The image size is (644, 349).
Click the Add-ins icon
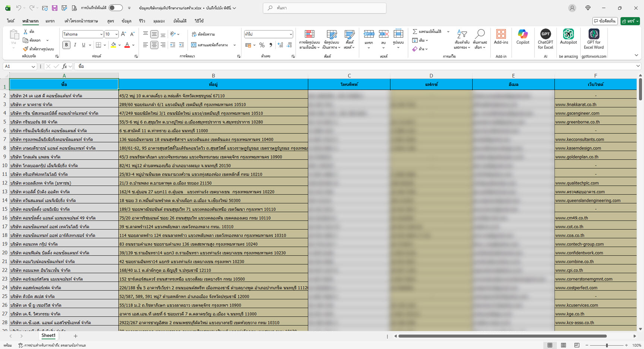501,38
